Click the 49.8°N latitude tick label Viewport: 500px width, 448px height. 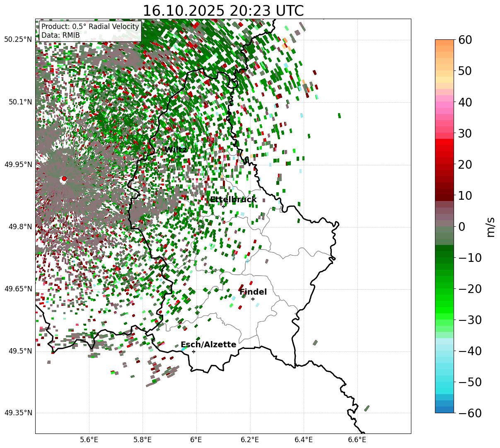19,227
